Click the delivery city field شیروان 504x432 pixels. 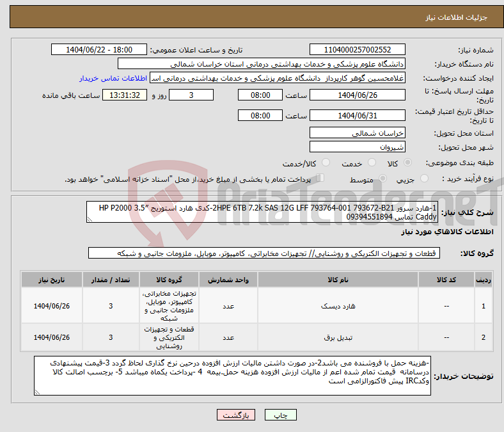pos(357,147)
